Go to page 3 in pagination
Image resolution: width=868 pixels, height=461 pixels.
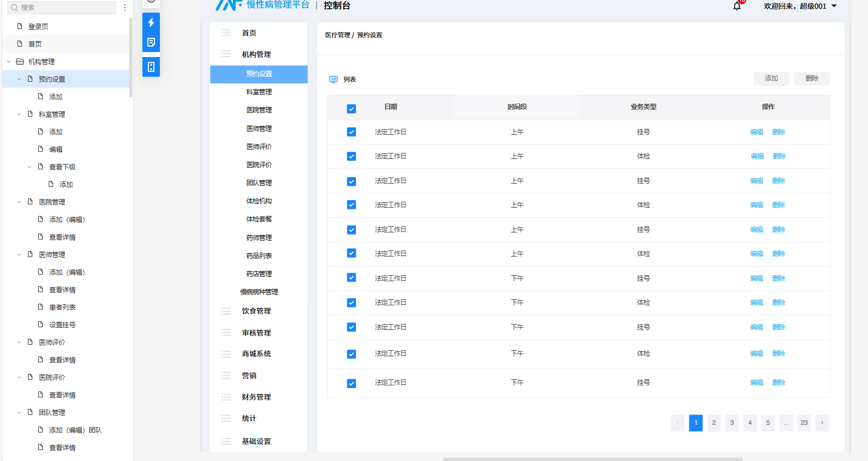[732, 423]
